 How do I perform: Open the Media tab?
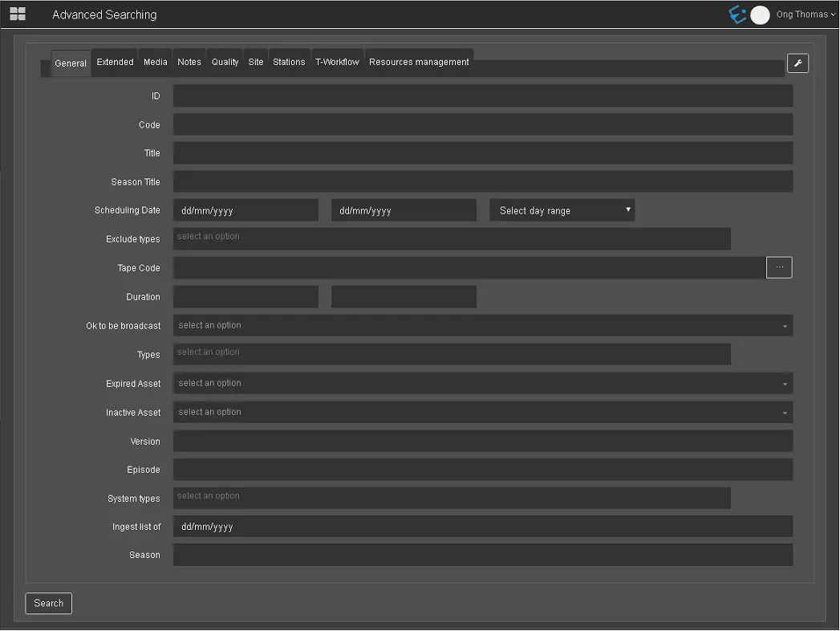pos(156,62)
